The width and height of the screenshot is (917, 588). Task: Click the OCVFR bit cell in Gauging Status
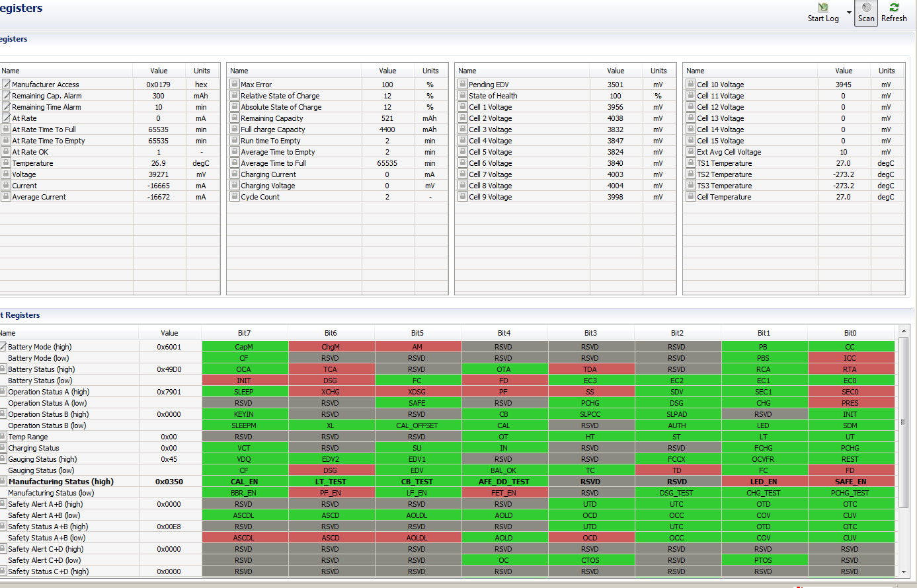[x=764, y=459]
